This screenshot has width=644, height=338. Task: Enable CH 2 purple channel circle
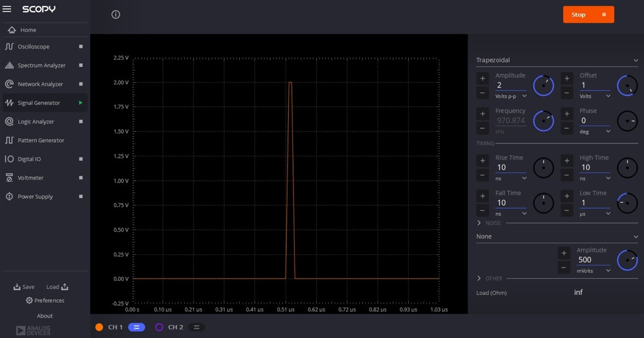click(x=159, y=327)
